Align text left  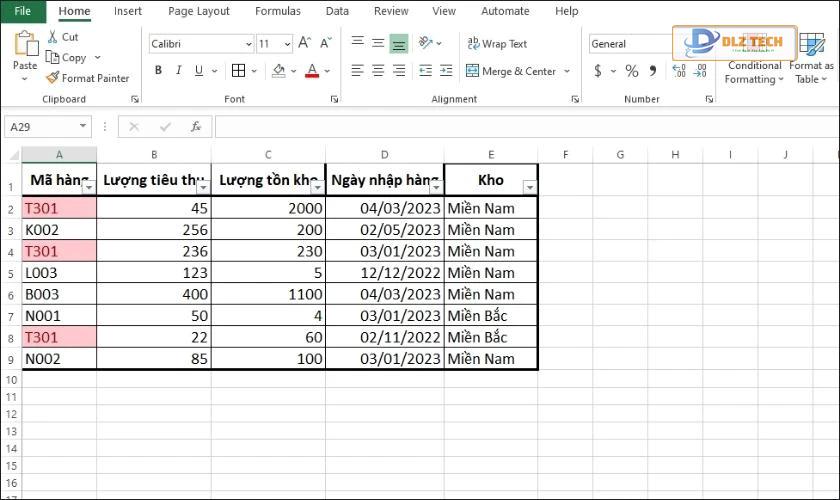(357, 70)
